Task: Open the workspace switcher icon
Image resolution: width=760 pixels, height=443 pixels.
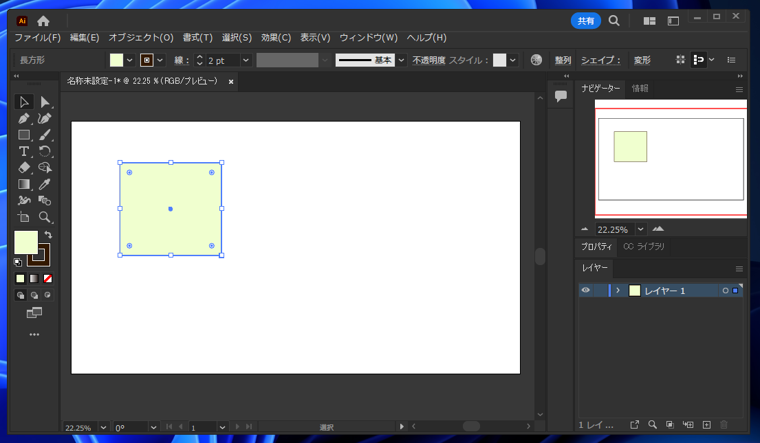Action: click(x=673, y=21)
